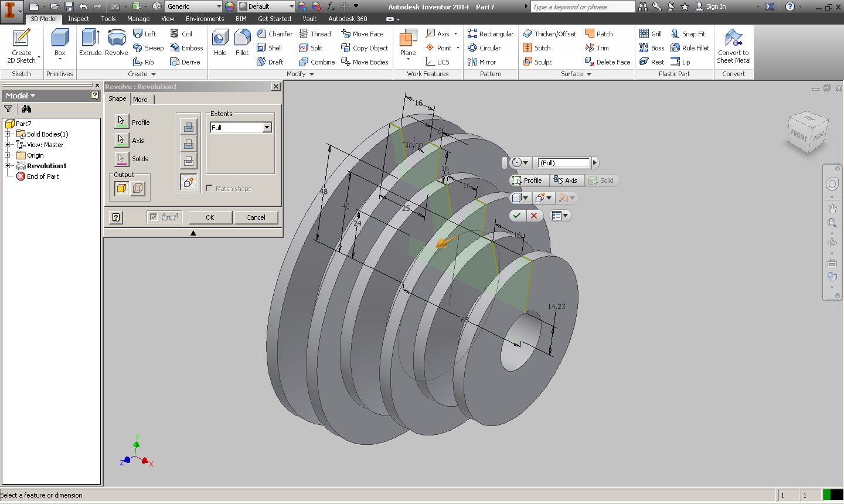
Task: Open the model browser Find binoculars
Action: pos(26,108)
